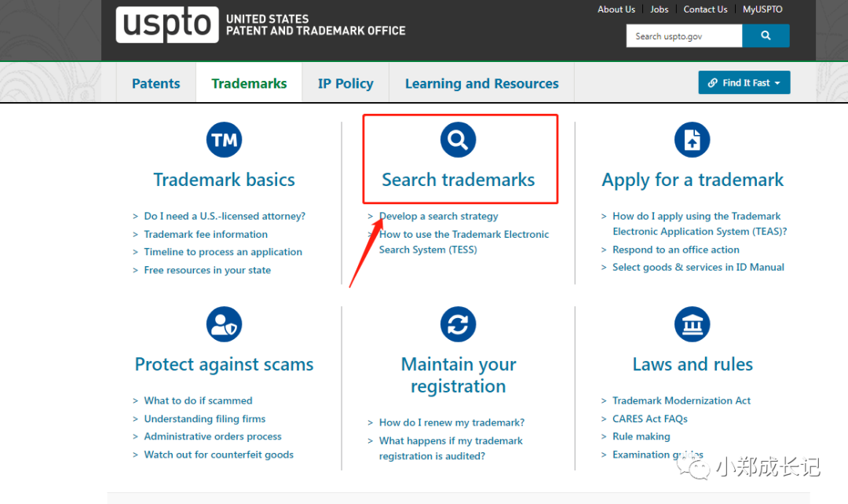Open the Trademark Modernization Act link
The image size is (848, 504).
[682, 400]
